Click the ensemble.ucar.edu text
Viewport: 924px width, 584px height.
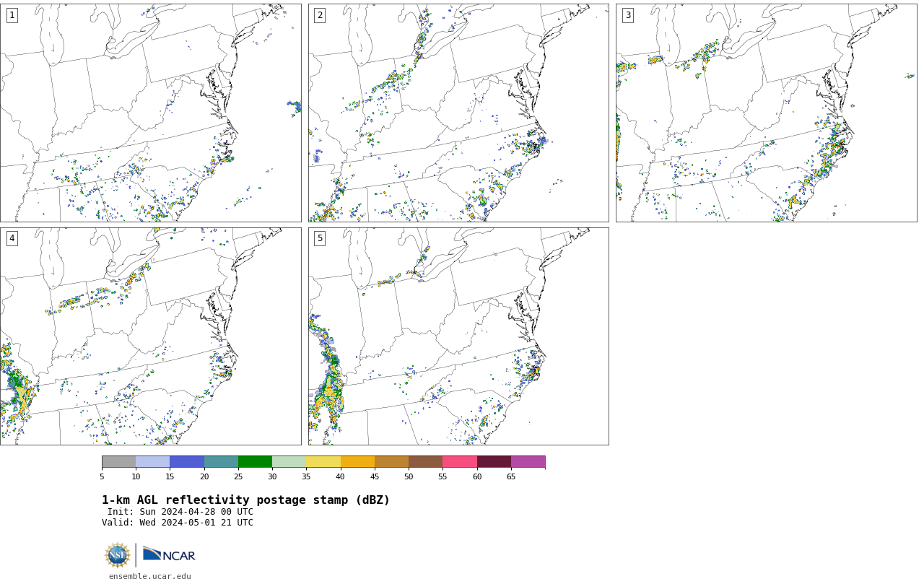(150, 576)
